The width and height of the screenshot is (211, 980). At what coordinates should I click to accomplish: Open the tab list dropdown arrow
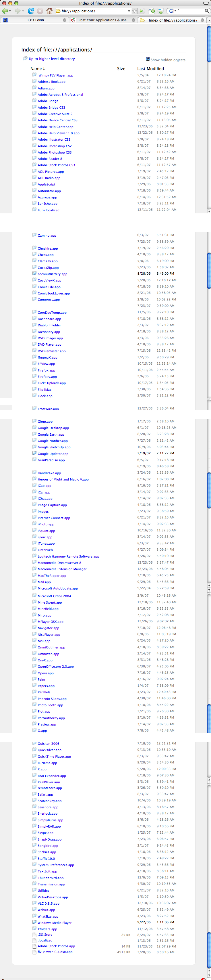coord(209,20)
